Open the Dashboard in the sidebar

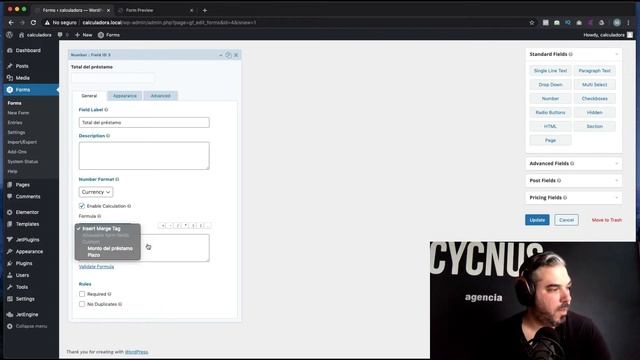(28, 50)
